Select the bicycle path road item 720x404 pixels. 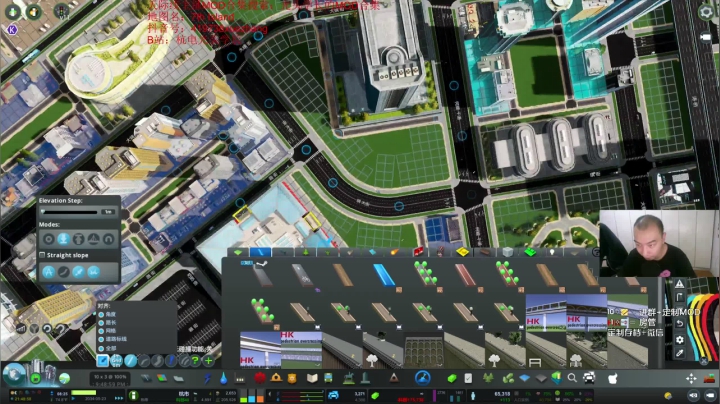click(303, 275)
